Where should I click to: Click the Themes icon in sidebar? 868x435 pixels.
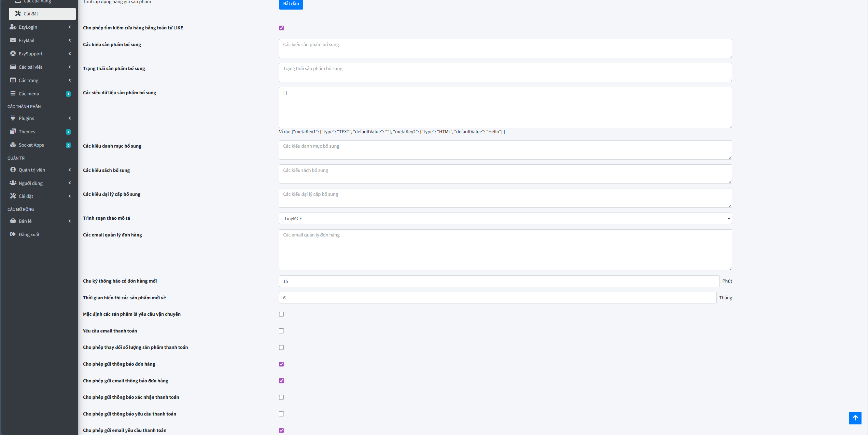[x=13, y=131]
